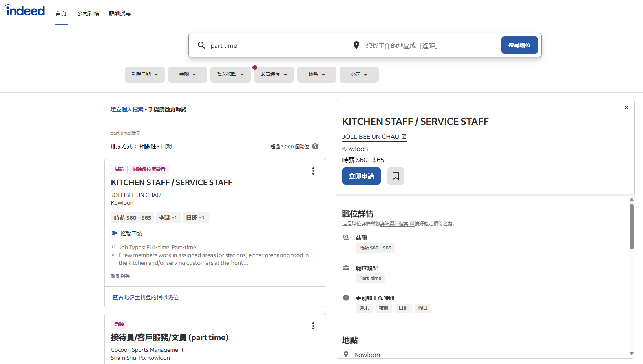Open options menu for Cocoon Sports card
Screen dimensions: 643x364
(x=313, y=326)
